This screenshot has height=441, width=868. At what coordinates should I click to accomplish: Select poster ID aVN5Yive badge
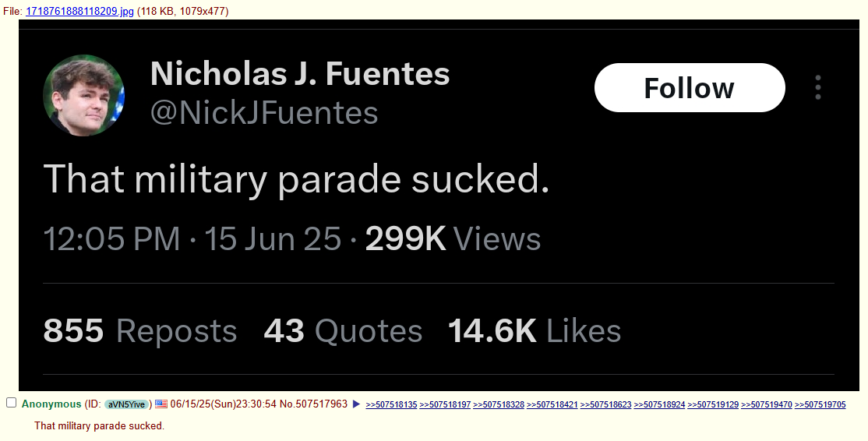coord(126,404)
